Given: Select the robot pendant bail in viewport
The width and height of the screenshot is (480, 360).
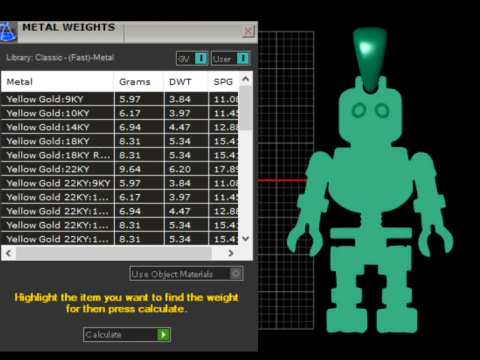Looking at the screenshot, I should coord(370,60).
